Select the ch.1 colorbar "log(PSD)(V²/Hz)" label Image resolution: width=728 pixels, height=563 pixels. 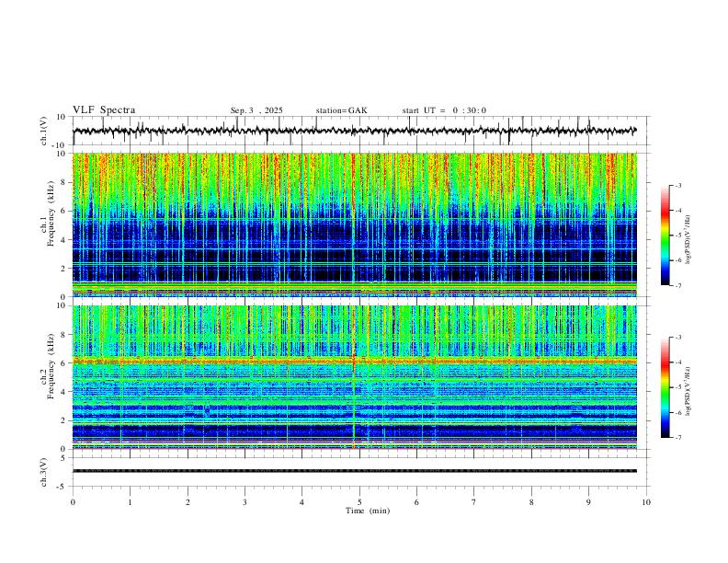tap(688, 240)
